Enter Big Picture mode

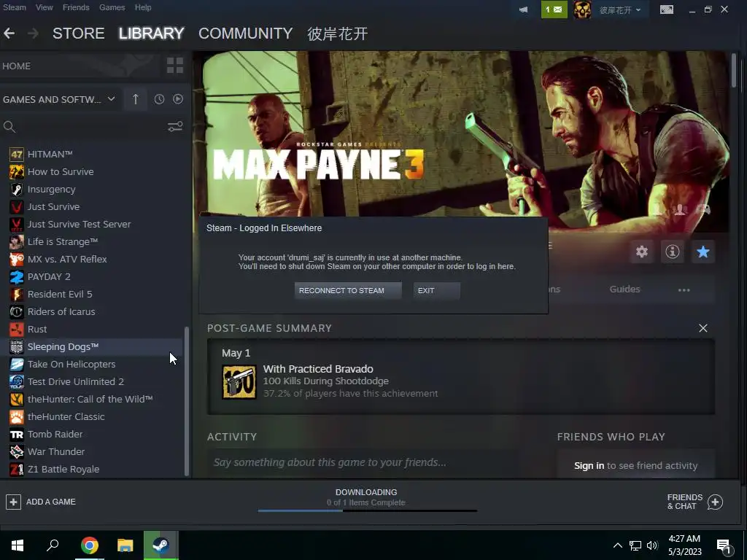(667, 9)
